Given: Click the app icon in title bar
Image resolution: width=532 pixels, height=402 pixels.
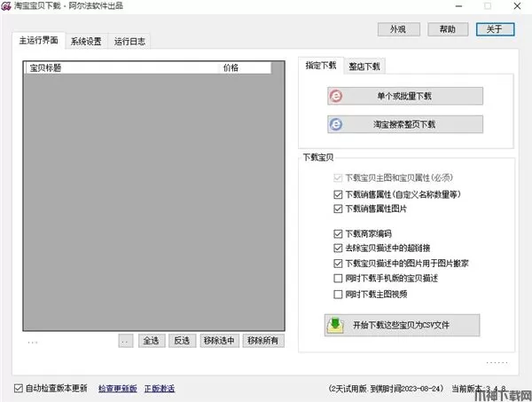Looking at the screenshot, I should [7, 6].
